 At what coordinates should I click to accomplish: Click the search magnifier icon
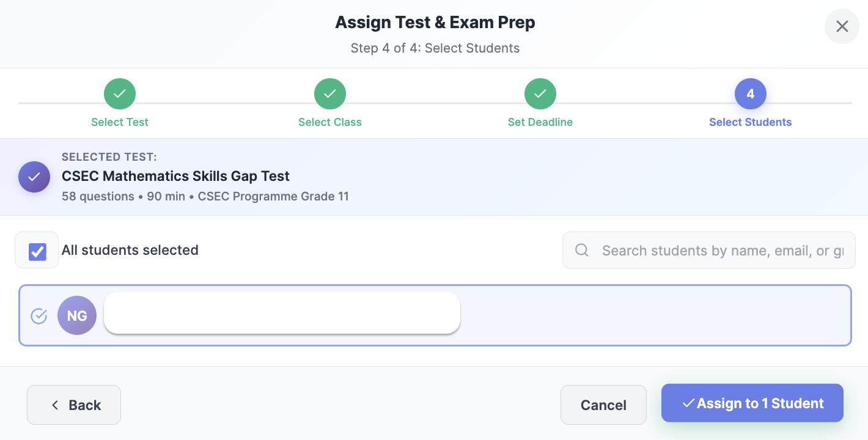pos(582,250)
